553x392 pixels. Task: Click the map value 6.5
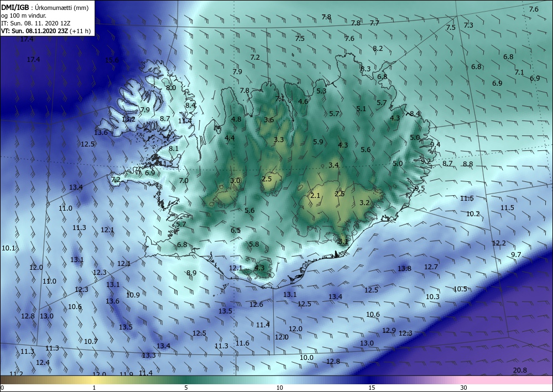coord(236,231)
